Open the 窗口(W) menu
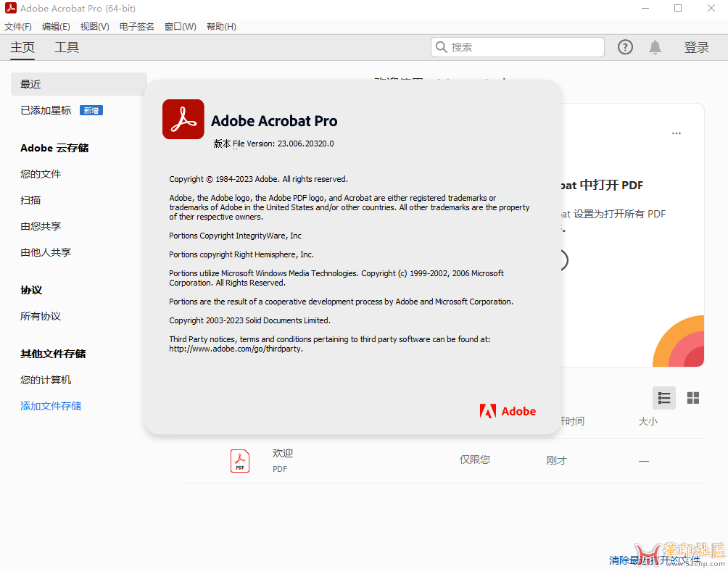 (180, 26)
